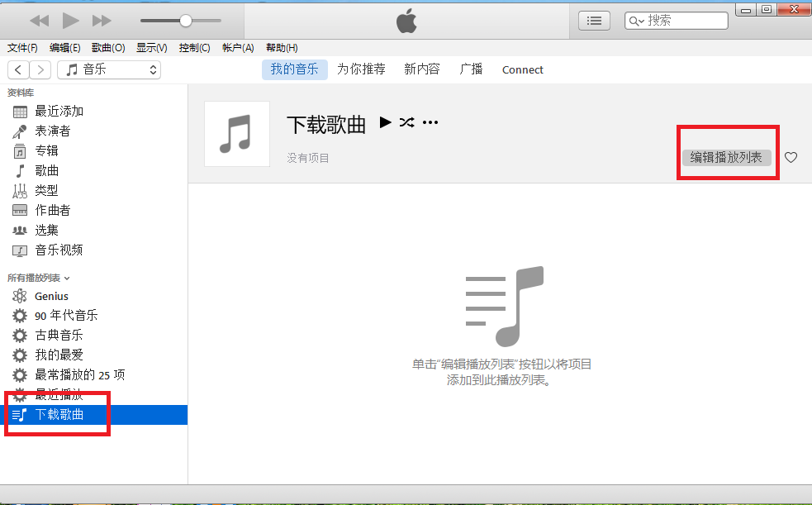This screenshot has height=505, width=812.
Task: Switch to the 我的音乐 tab
Action: tap(295, 69)
